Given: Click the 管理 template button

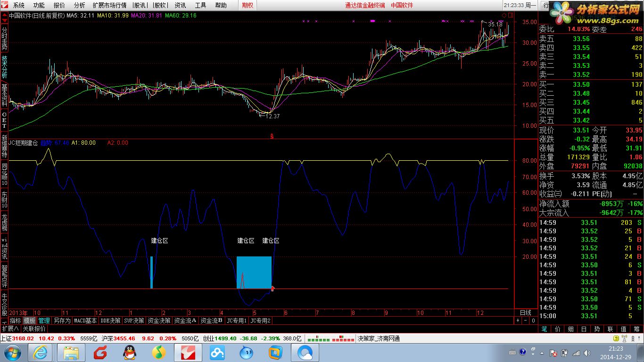Looking at the screenshot, I should click(x=44, y=321).
